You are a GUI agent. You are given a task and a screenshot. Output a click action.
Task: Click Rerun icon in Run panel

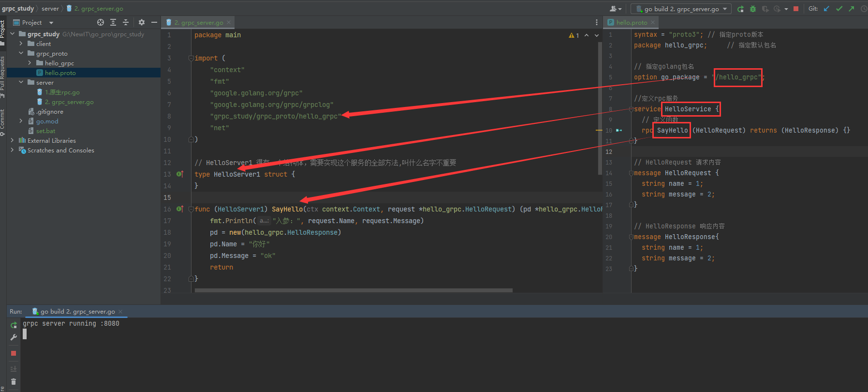pos(14,325)
